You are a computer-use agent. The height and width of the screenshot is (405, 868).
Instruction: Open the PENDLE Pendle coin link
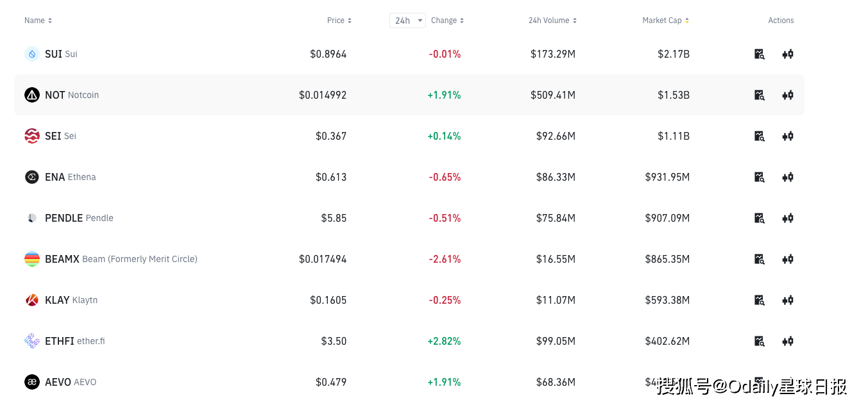[79, 218]
